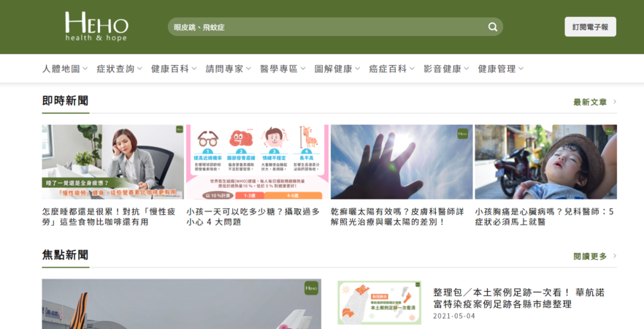Expand the 圖解健康 navigation menu
The image size is (644, 329).
(337, 69)
